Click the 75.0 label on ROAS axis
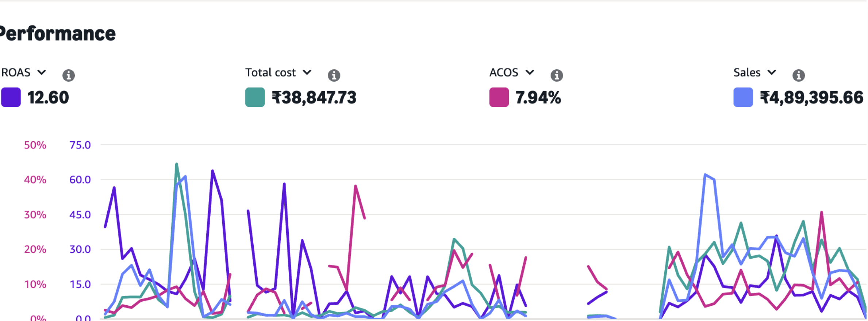Viewport: 868px width, 321px height. [80, 145]
